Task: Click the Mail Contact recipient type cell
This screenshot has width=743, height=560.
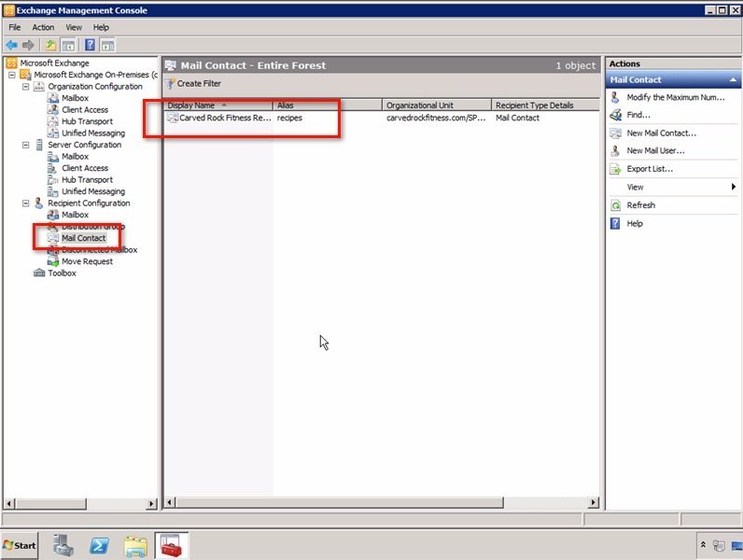Action: [517, 118]
